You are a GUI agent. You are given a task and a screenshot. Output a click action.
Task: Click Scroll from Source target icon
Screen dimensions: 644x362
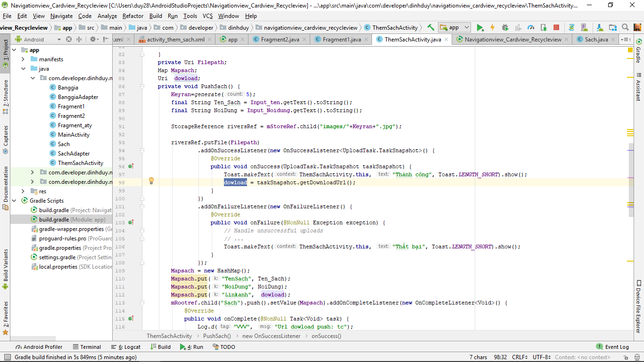click(x=69, y=40)
